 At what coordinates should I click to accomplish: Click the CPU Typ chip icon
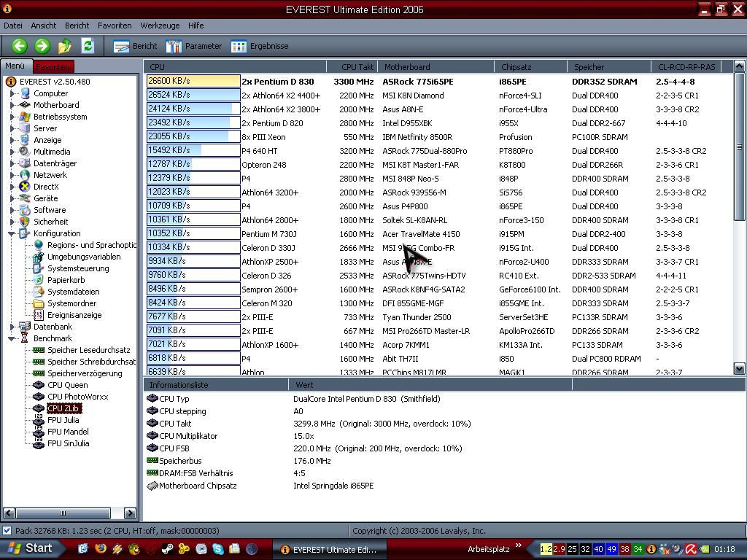click(152, 399)
